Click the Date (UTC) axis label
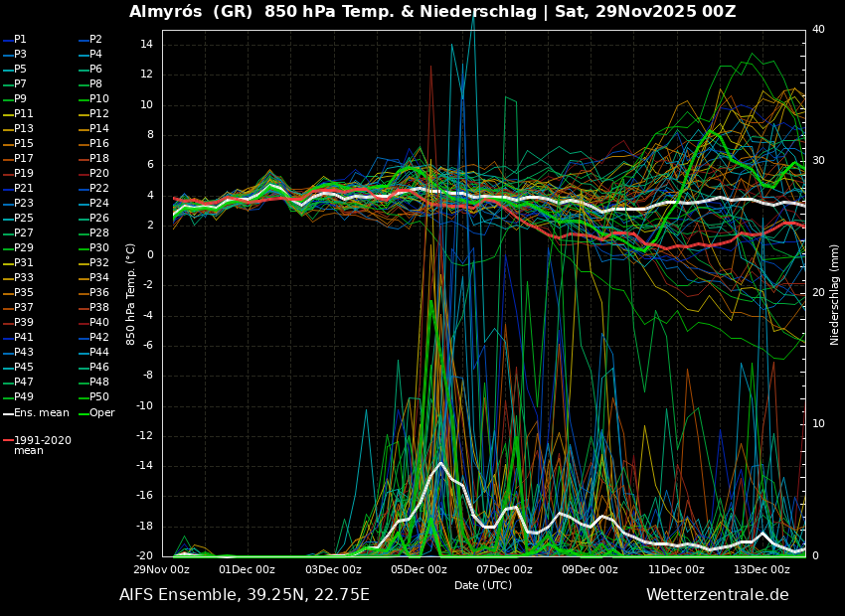The height and width of the screenshot is (616, 845). click(x=483, y=585)
